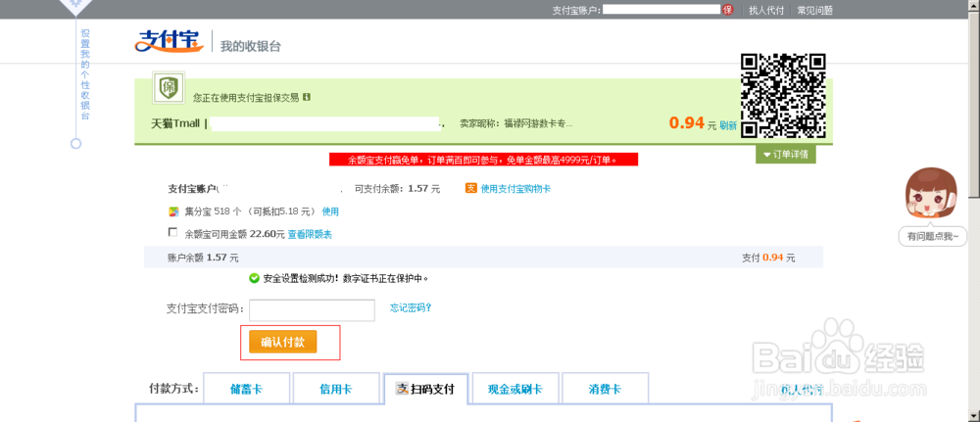Click the green security check icon

[254, 278]
